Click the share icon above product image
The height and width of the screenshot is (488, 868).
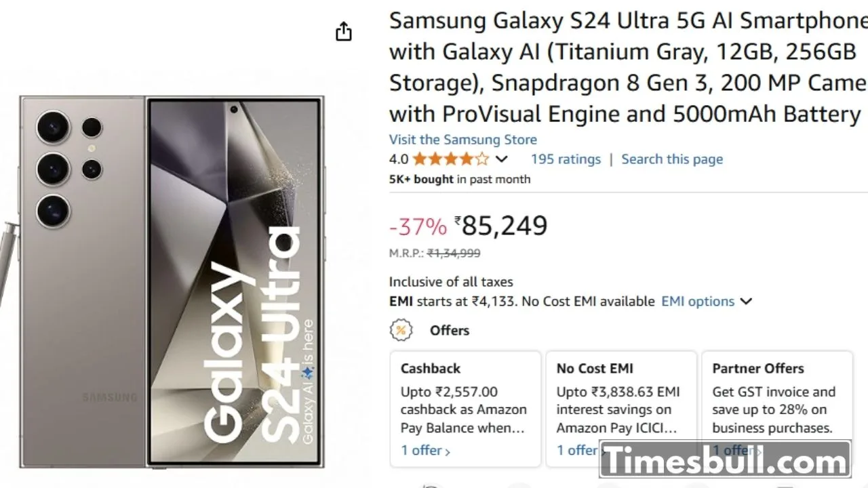344,31
